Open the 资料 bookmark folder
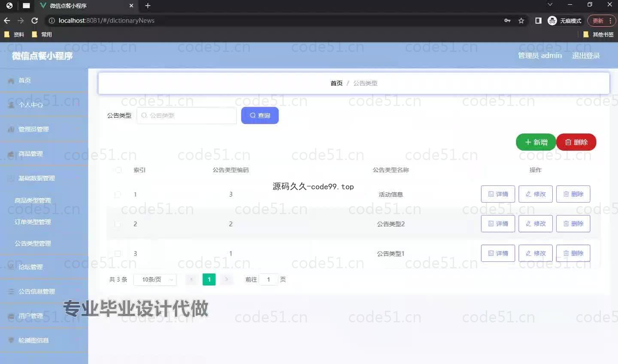The image size is (618, 364). click(14, 34)
